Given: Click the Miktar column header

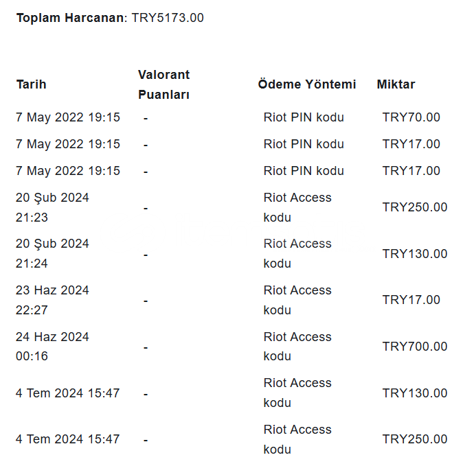Looking at the screenshot, I should click(396, 84).
